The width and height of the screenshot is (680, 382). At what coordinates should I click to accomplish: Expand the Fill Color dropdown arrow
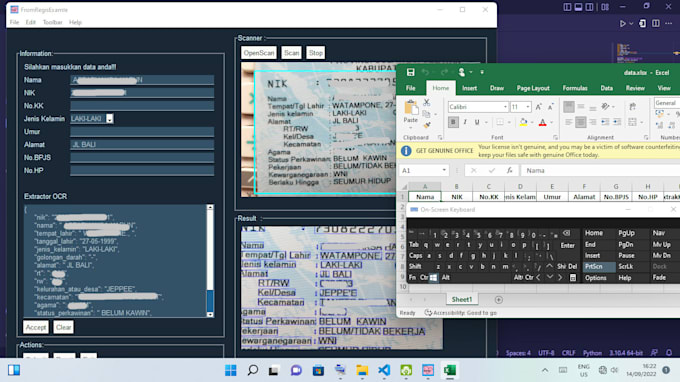click(x=532, y=123)
